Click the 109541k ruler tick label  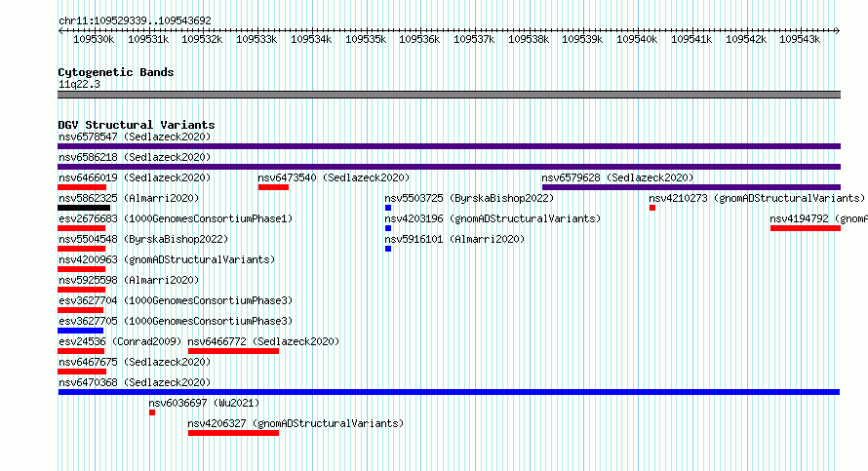(691, 39)
